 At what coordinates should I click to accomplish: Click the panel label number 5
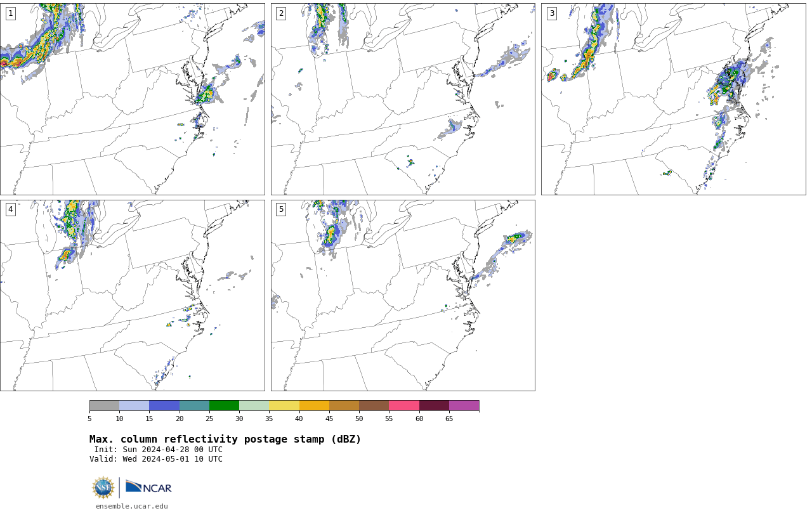[x=281, y=209]
